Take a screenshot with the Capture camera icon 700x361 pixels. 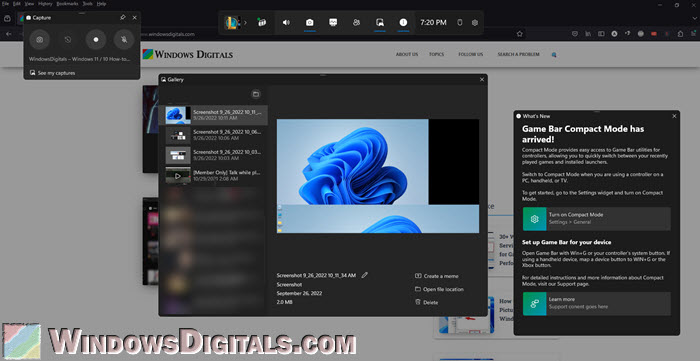[40, 40]
